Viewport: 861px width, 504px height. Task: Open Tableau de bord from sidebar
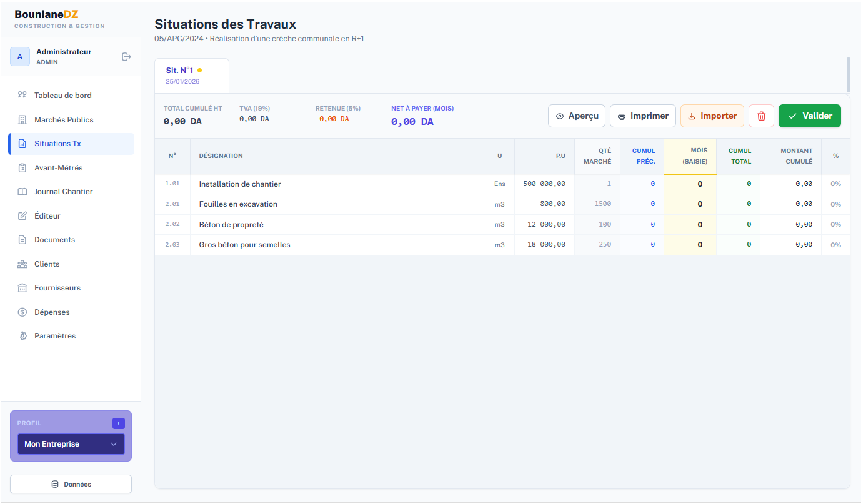[x=62, y=96]
